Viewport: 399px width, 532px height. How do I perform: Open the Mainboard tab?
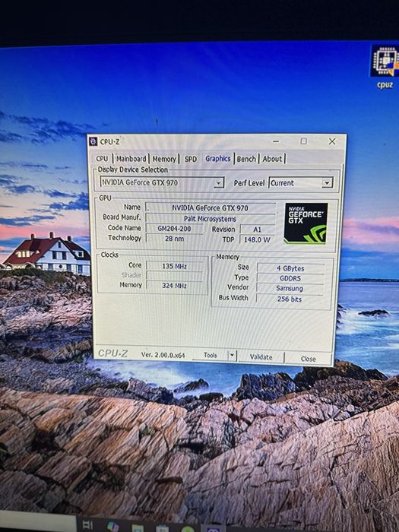(131, 159)
